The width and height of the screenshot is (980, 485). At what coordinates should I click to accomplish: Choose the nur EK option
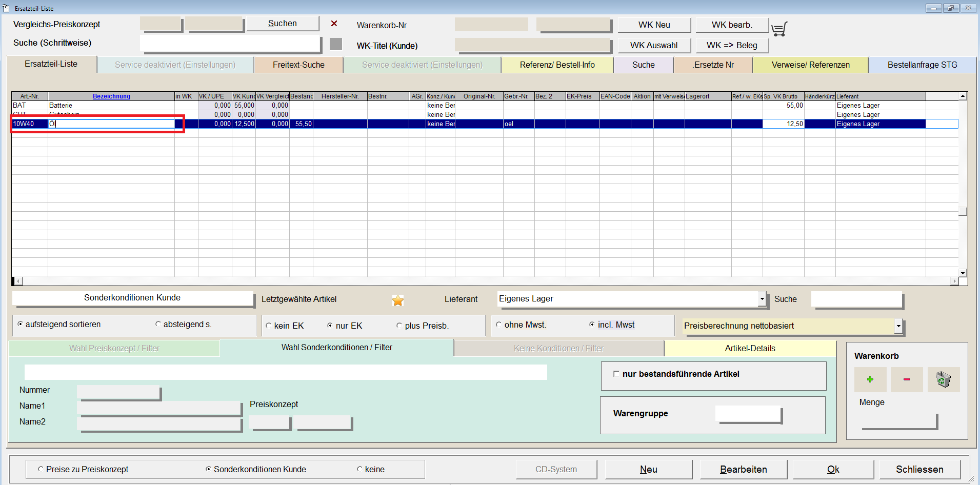click(x=330, y=326)
